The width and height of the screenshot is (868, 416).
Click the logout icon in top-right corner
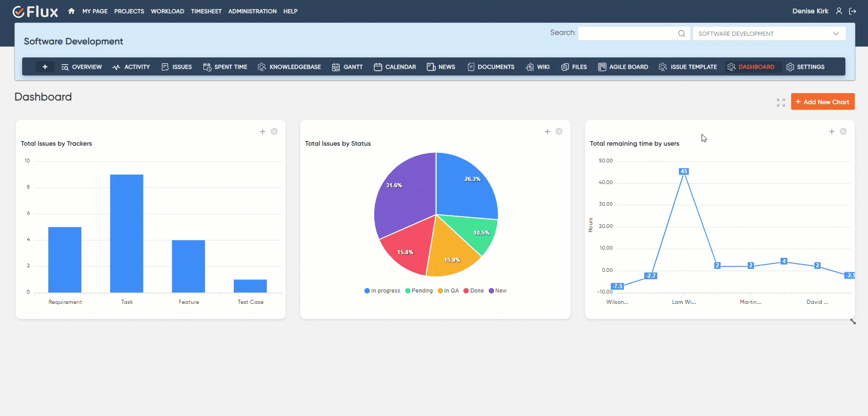853,11
